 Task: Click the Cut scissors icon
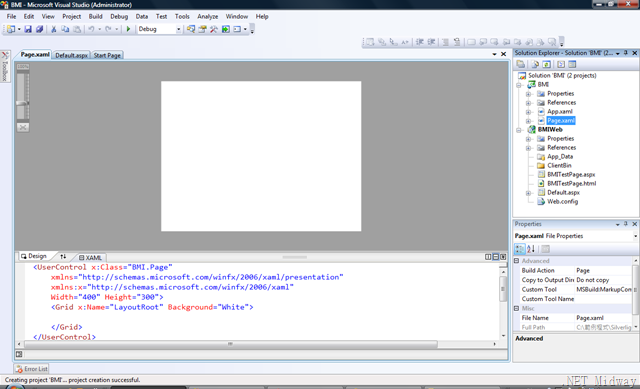pos(53,29)
